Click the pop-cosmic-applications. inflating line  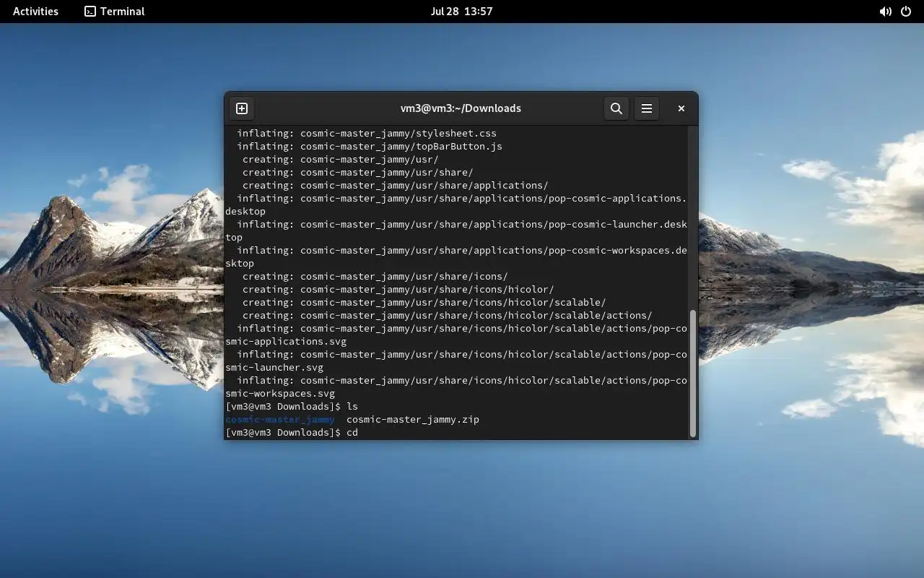pos(462,199)
